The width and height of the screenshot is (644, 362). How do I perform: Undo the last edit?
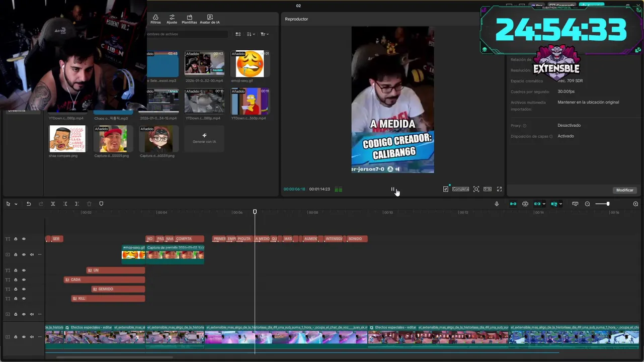[x=29, y=204]
